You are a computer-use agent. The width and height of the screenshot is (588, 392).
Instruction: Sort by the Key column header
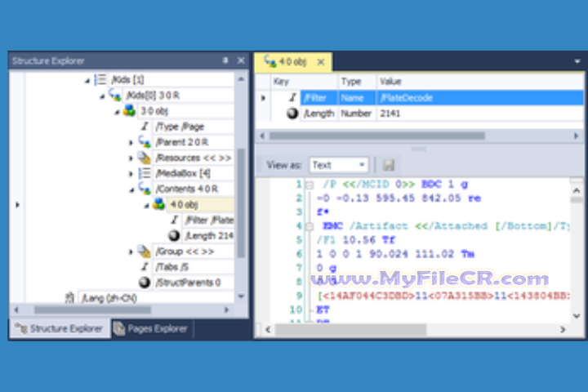coord(304,82)
